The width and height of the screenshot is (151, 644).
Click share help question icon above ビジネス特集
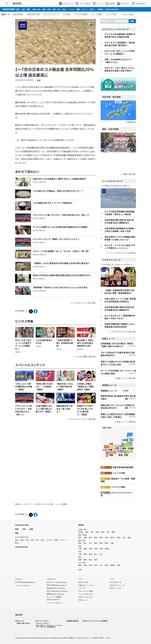coord(26,311)
